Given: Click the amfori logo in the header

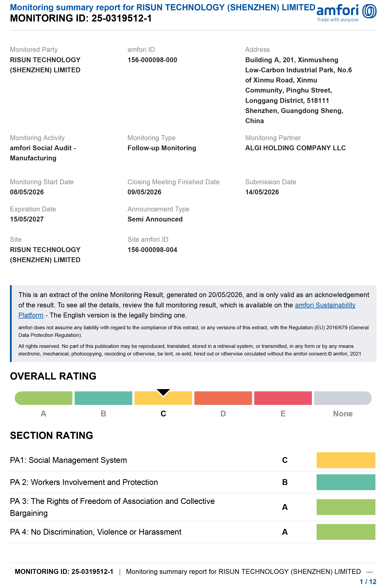Looking at the screenshot, I should click(346, 13).
